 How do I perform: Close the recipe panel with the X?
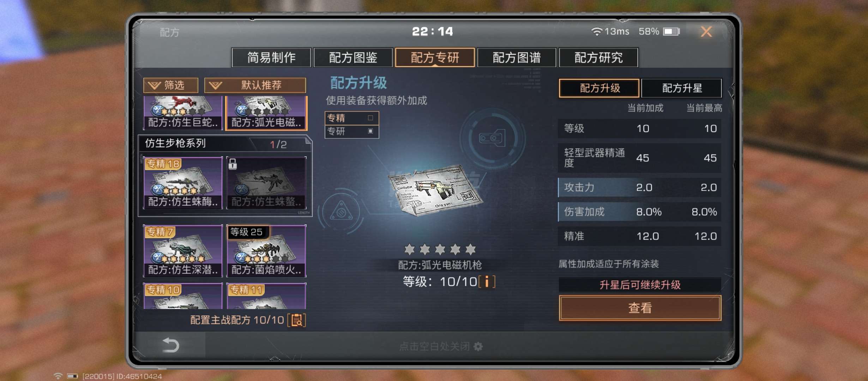pyautogui.click(x=706, y=32)
